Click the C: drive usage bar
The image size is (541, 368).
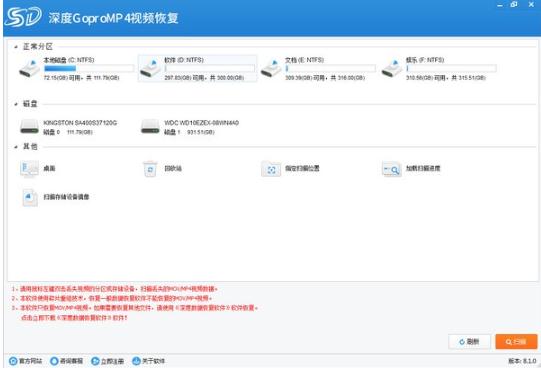89,68
